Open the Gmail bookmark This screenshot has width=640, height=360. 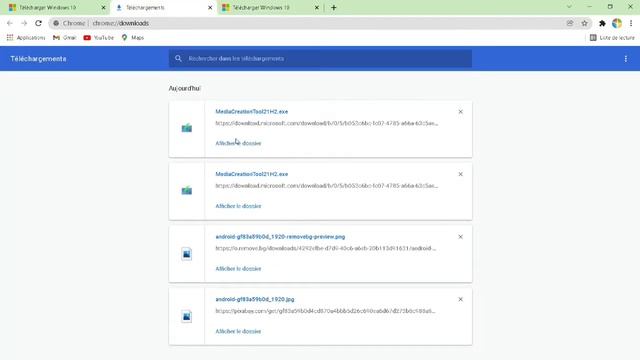[x=64, y=38]
